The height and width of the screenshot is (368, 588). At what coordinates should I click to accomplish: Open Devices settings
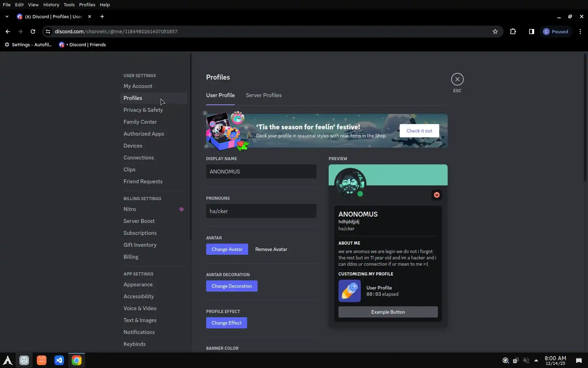(153, 146)
